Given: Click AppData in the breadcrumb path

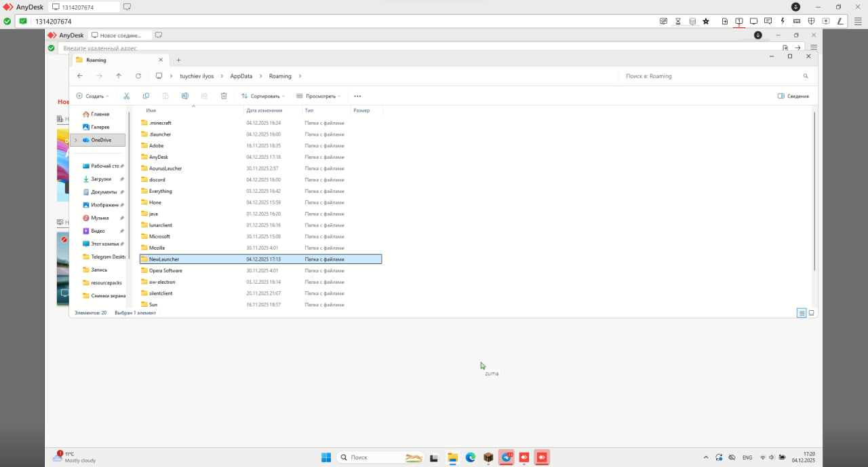Looking at the screenshot, I should tap(241, 76).
